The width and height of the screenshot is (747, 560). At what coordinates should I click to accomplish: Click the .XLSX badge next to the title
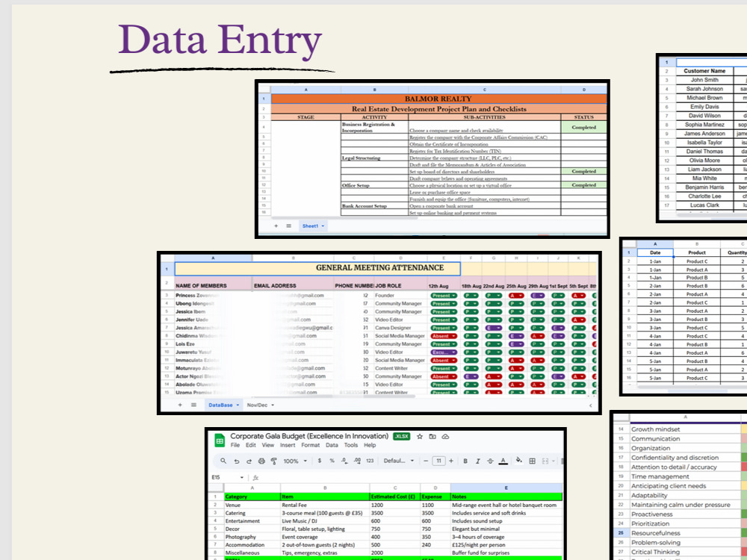402,436
